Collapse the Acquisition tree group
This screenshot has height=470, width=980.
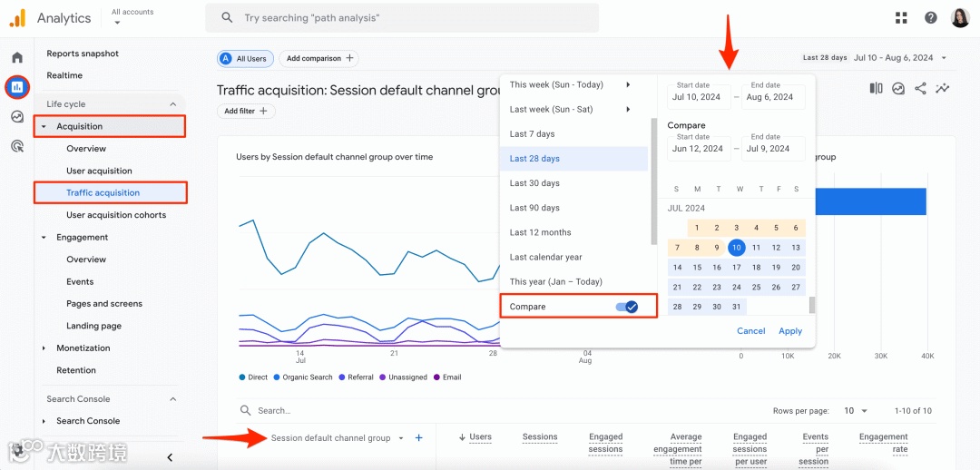point(44,126)
